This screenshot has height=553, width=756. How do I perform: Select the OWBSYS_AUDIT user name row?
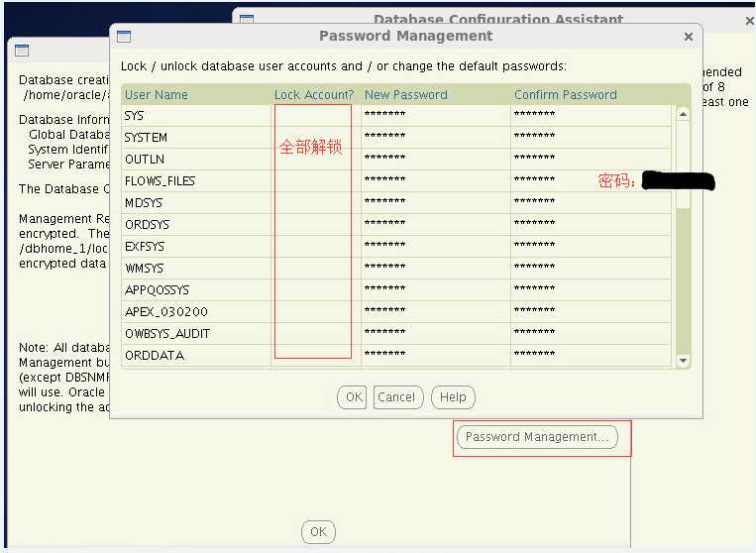tap(196, 334)
